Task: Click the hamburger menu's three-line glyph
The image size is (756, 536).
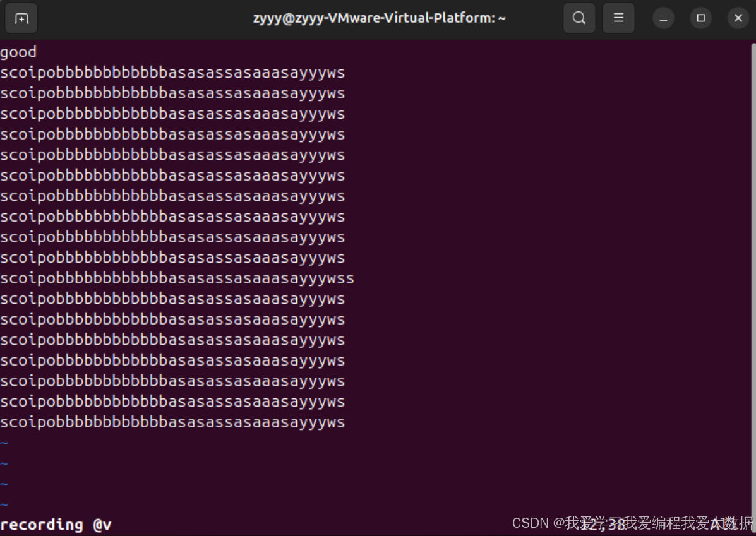Action: click(618, 18)
